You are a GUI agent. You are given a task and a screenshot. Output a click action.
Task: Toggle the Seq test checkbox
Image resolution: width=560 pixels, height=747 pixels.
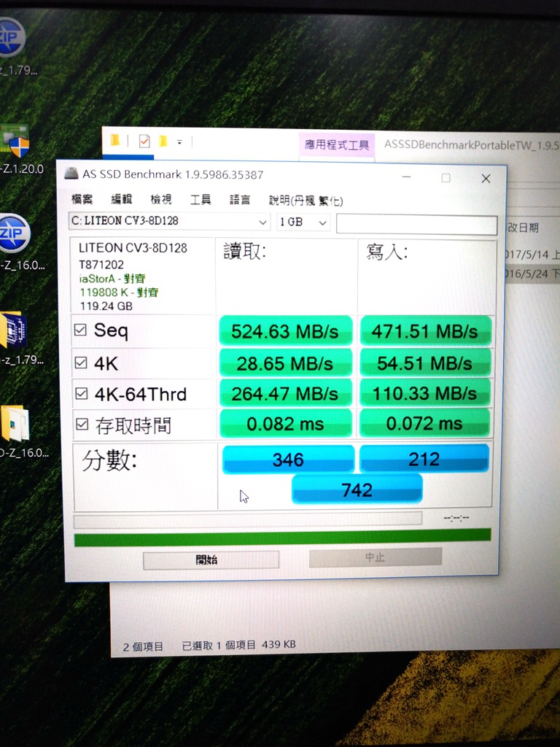pos(80,330)
